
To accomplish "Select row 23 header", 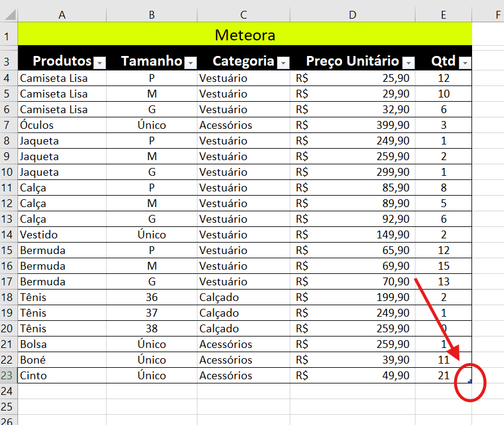I will (x=8, y=375).
